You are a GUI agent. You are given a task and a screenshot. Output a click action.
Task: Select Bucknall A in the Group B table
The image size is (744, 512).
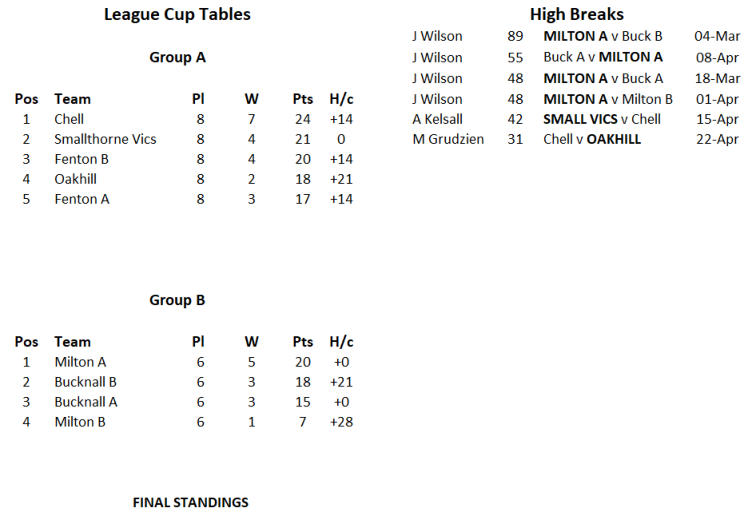[x=86, y=402]
